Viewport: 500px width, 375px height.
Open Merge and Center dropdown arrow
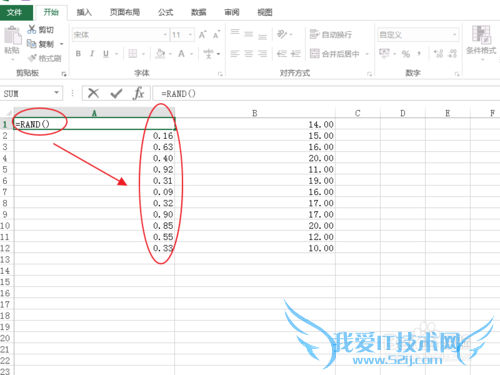(x=367, y=54)
